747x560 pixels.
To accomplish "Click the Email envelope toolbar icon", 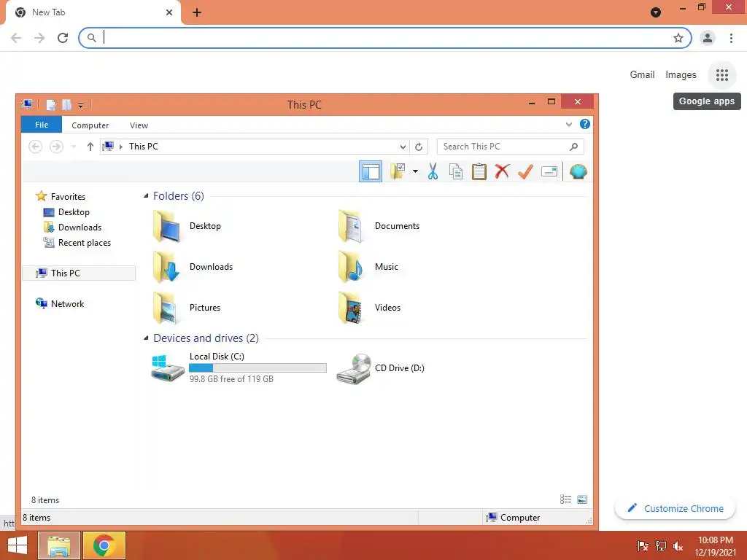I will pos(549,171).
